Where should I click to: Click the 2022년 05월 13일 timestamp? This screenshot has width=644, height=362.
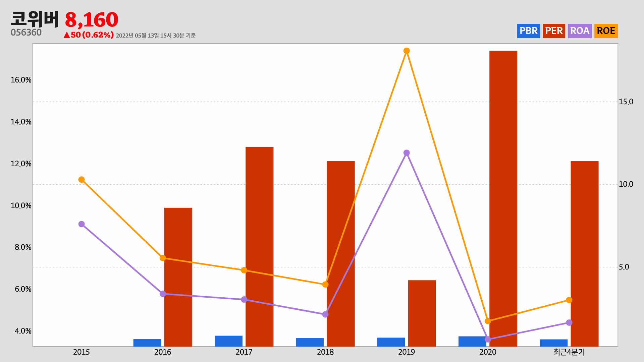point(156,36)
